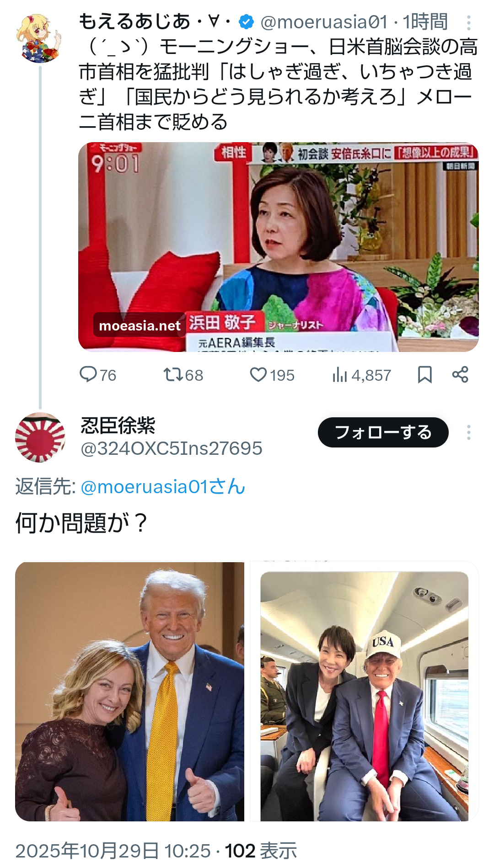Share the moeruasia01 post
Screen dimensions: 494x868
tap(460, 375)
